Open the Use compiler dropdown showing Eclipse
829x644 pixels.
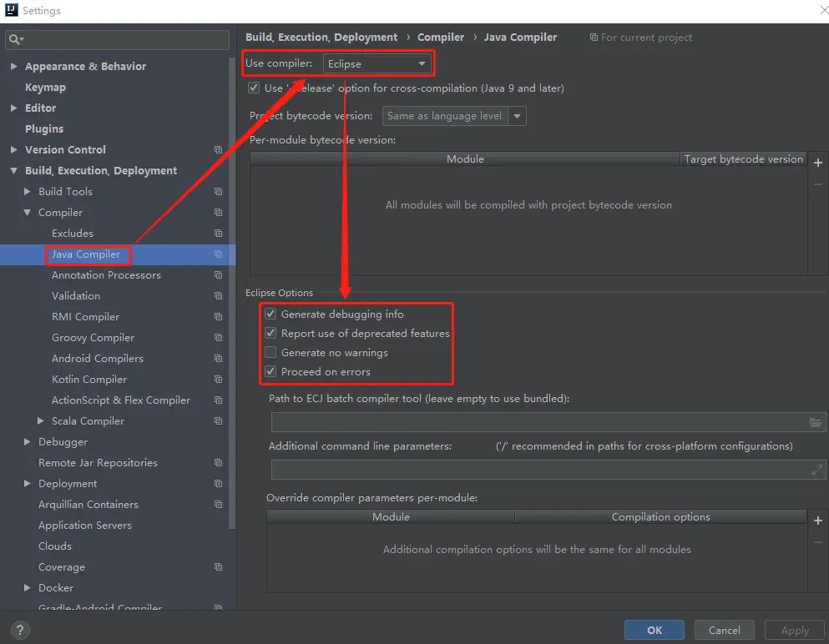pos(377,63)
